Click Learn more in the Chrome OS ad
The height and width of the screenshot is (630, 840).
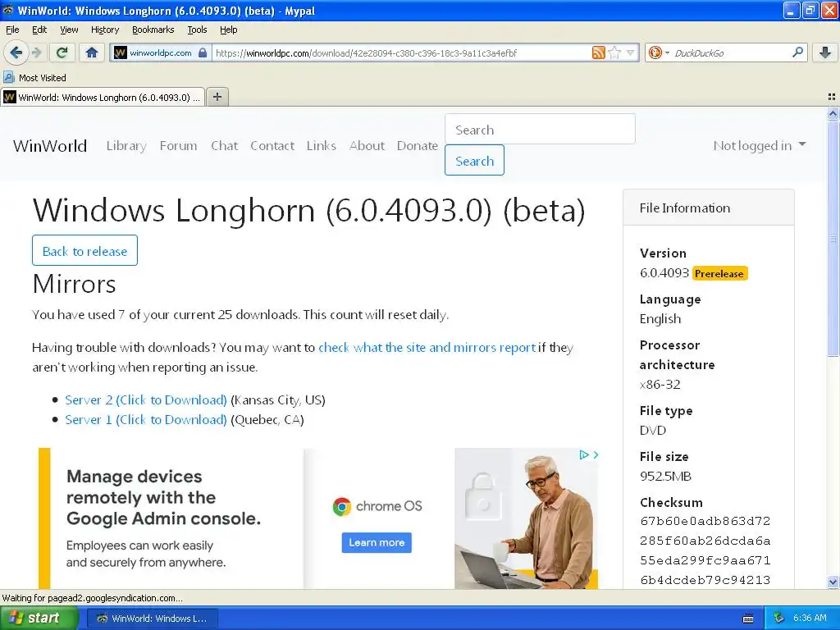pyautogui.click(x=377, y=543)
